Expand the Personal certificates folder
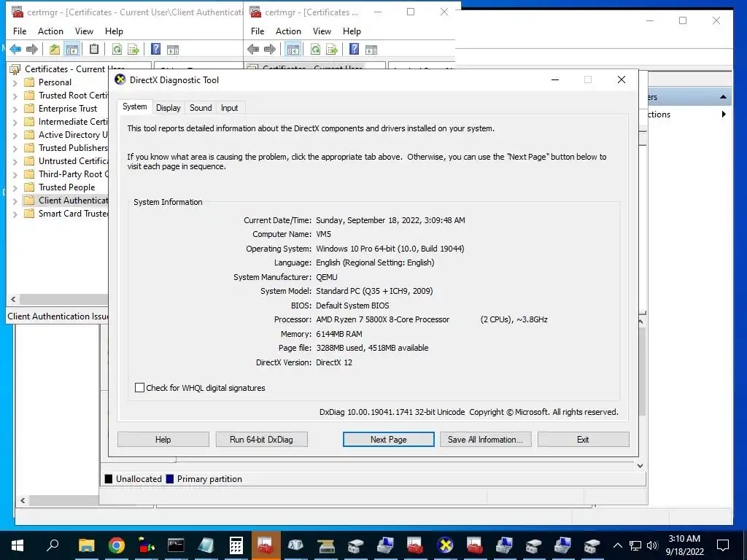 pos(15,83)
